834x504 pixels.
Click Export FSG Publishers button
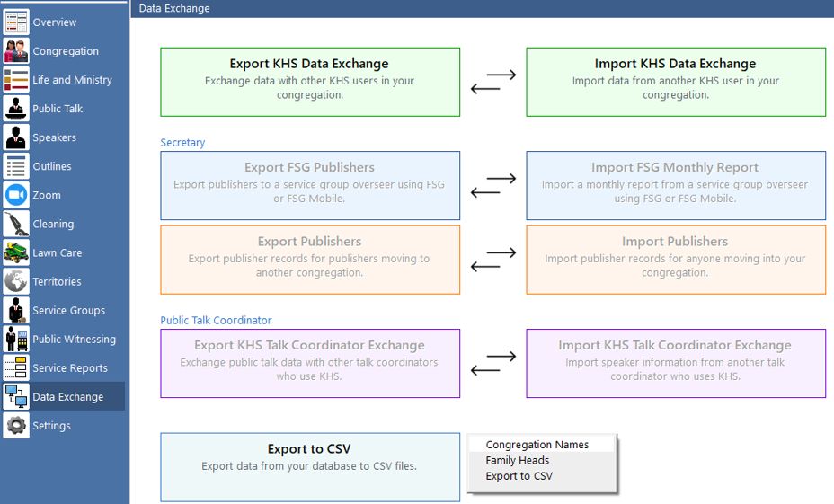(310, 186)
